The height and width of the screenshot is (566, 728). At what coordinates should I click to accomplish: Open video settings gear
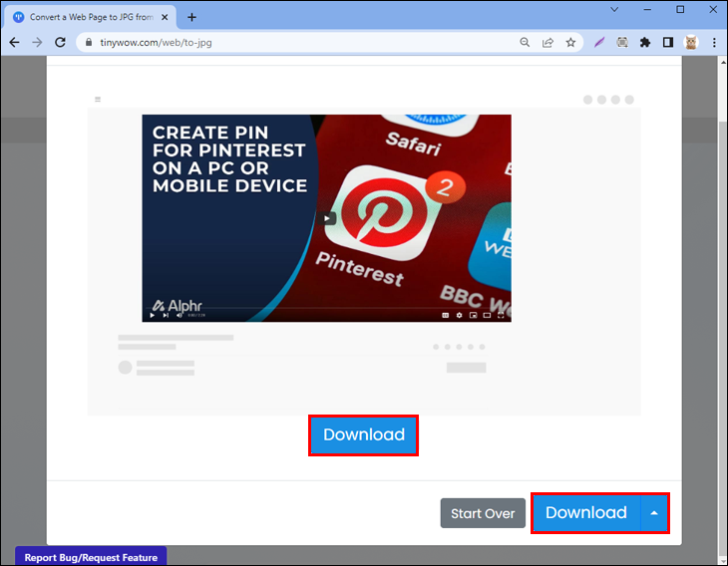[x=459, y=316]
